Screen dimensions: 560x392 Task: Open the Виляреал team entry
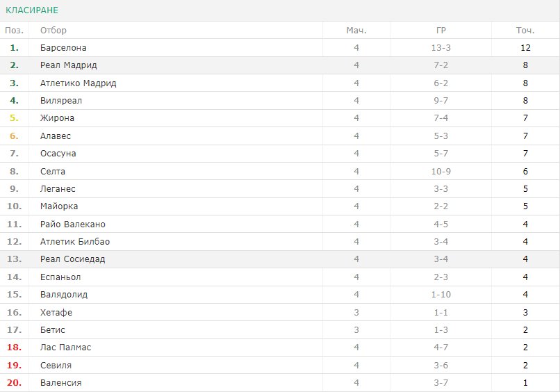point(61,101)
